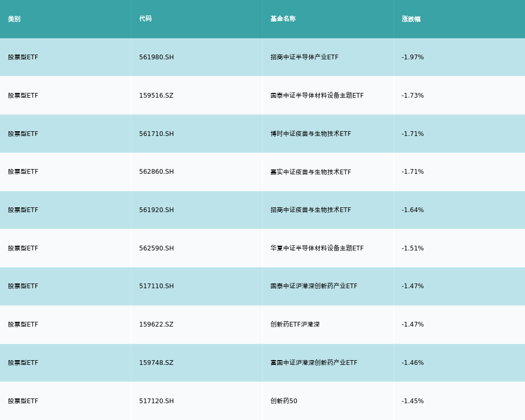The image size is (525, 420).
Task: Select fund code 561980.SH
Action: [156, 57]
